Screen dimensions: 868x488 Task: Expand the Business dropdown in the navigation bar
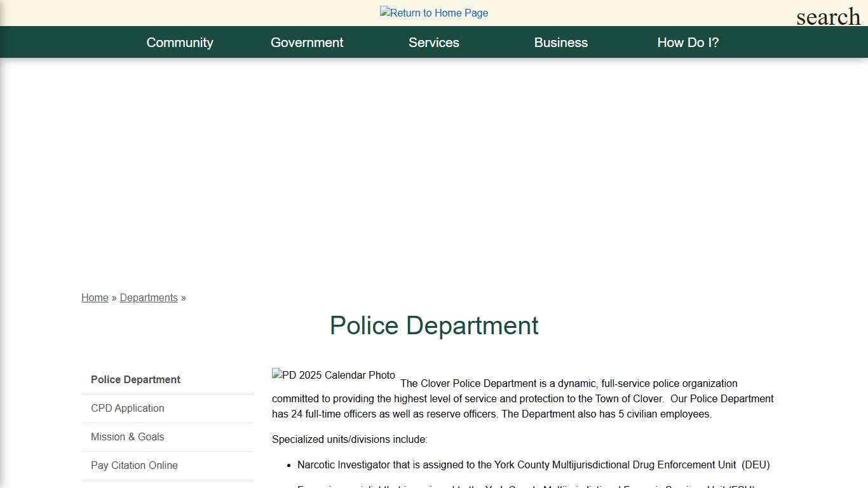561,42
